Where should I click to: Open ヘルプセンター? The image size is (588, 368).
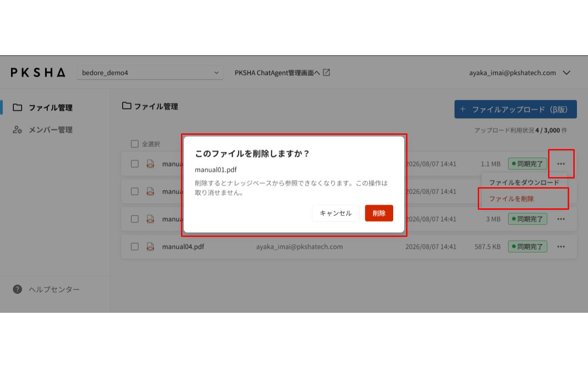[54, 289]
